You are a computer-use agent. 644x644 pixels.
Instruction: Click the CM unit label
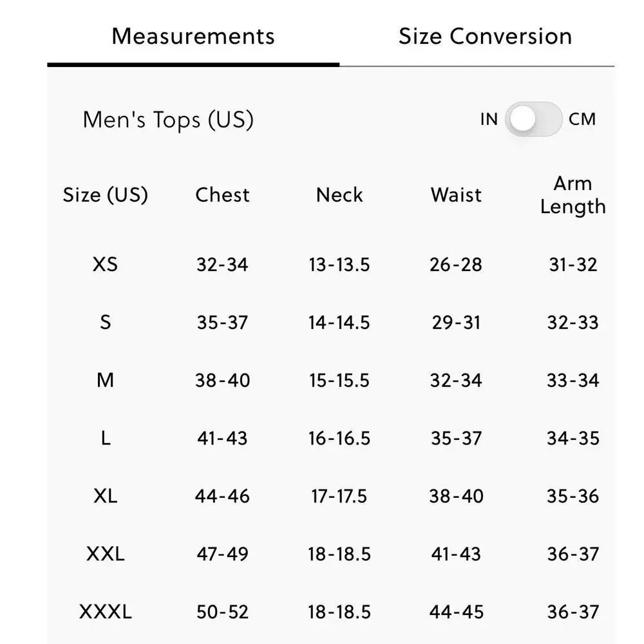point(582,119)
